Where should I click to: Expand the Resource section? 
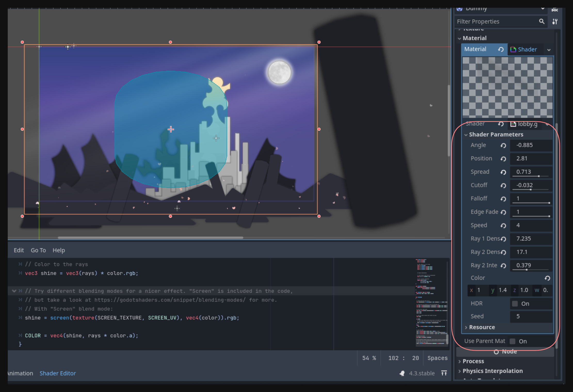coord(466,327)
